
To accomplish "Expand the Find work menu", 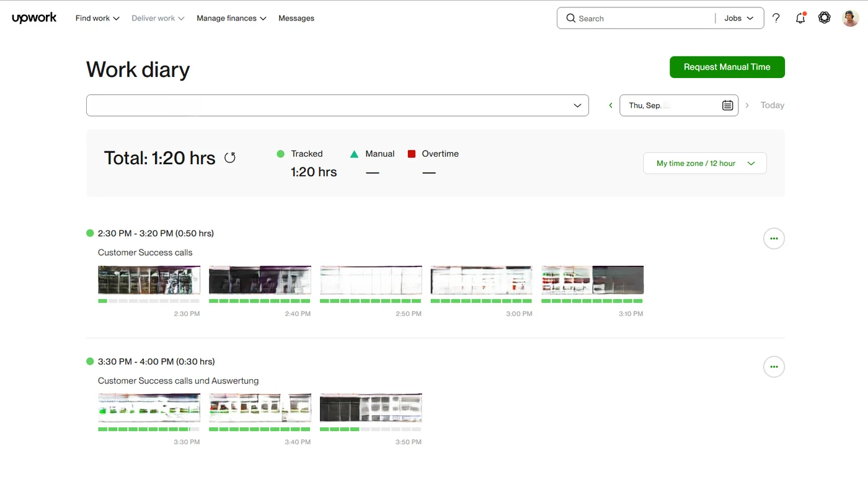I will 97,19.
